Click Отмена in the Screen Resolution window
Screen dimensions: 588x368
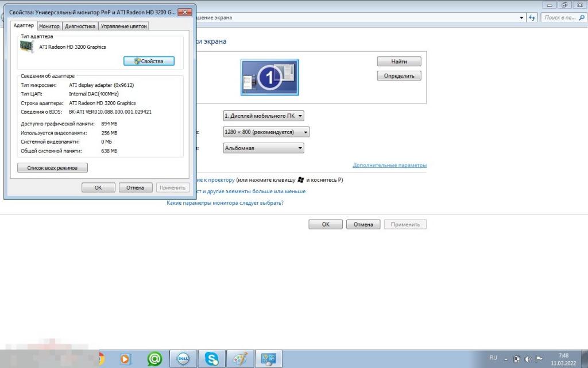click(363, 224)
